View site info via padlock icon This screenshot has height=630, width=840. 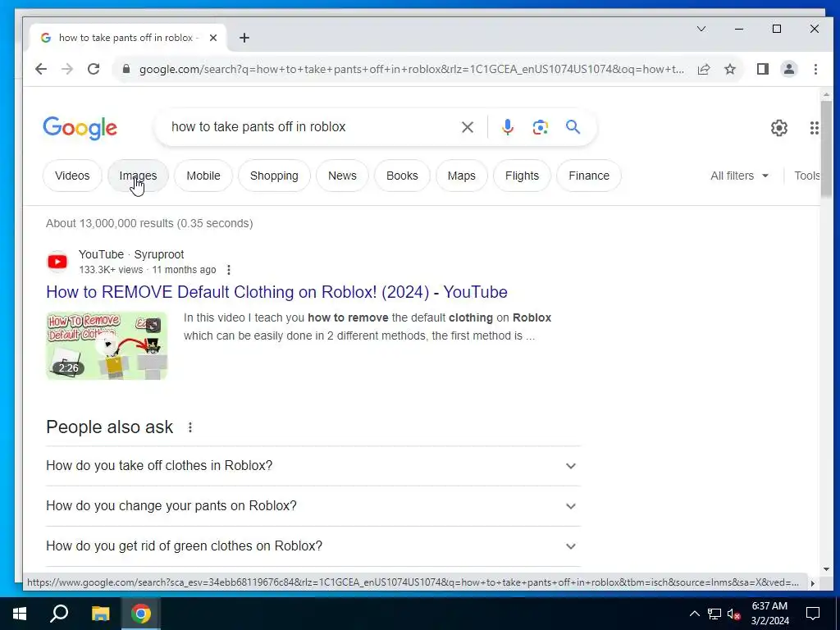126,69
